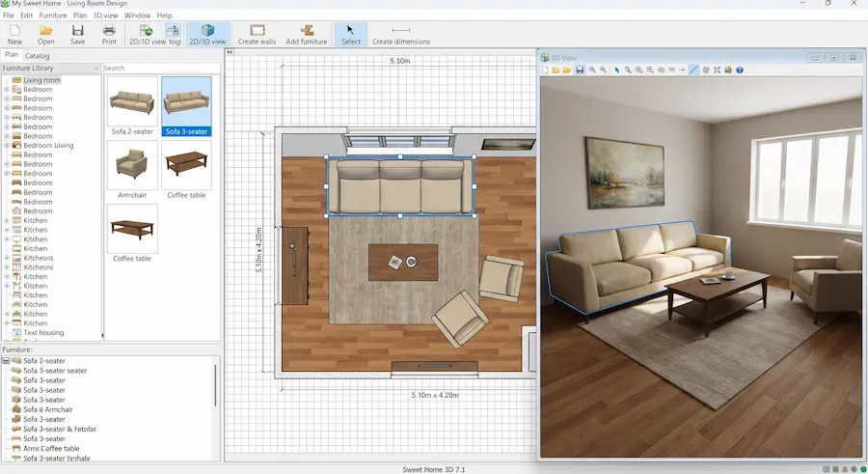Screen dimensions: 868x474
Task: Switch to the Catalog tab
Action: click(37, 55)
